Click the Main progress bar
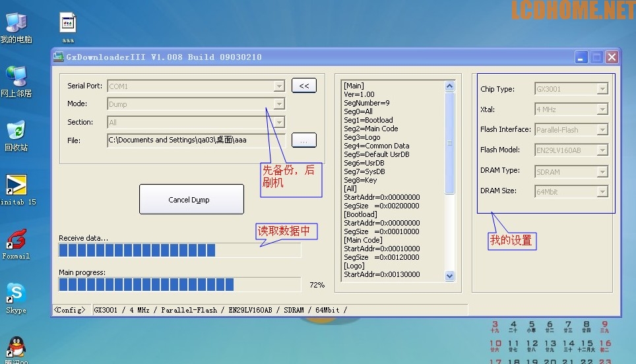Screen dimensions: 636x364 [x=179, y=285]
